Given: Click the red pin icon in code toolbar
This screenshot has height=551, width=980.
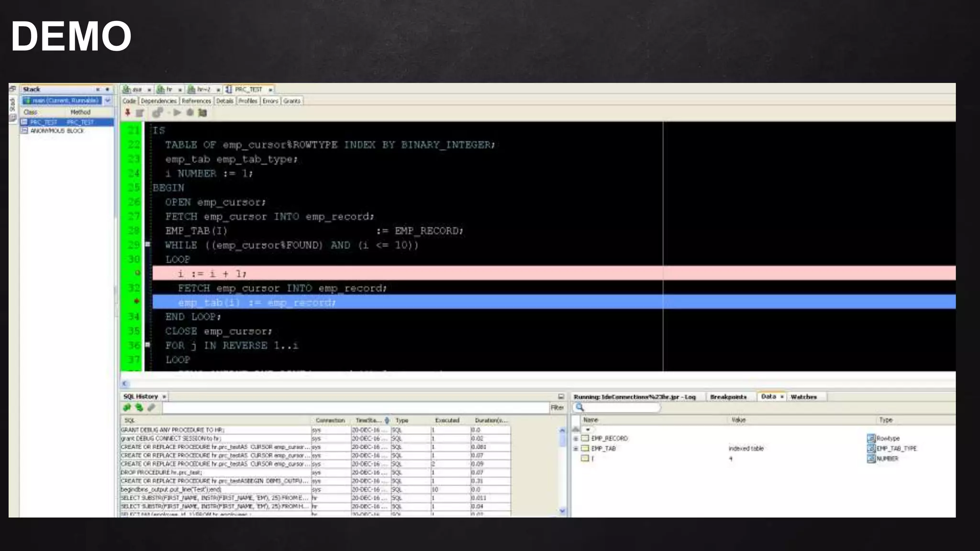Looking at the screenshot, I should coord(127,113).
